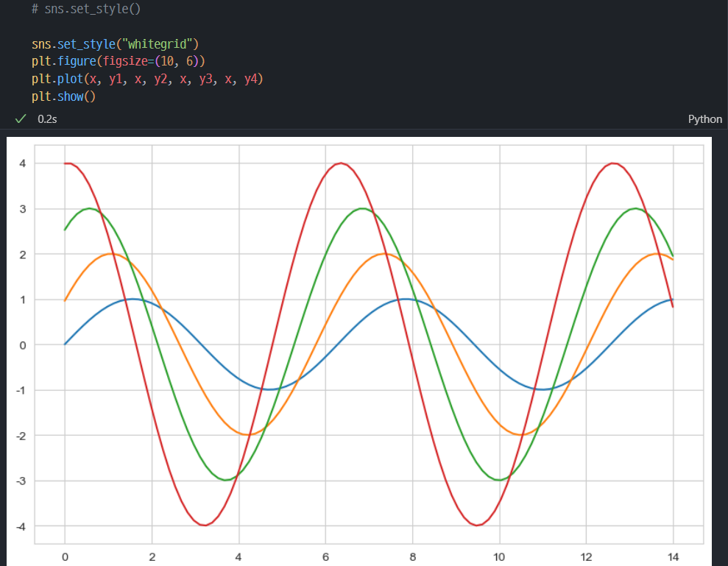This screenshot has width=728, height=566.
Task: Click the plot output image
Action: [x=359, y=352]
